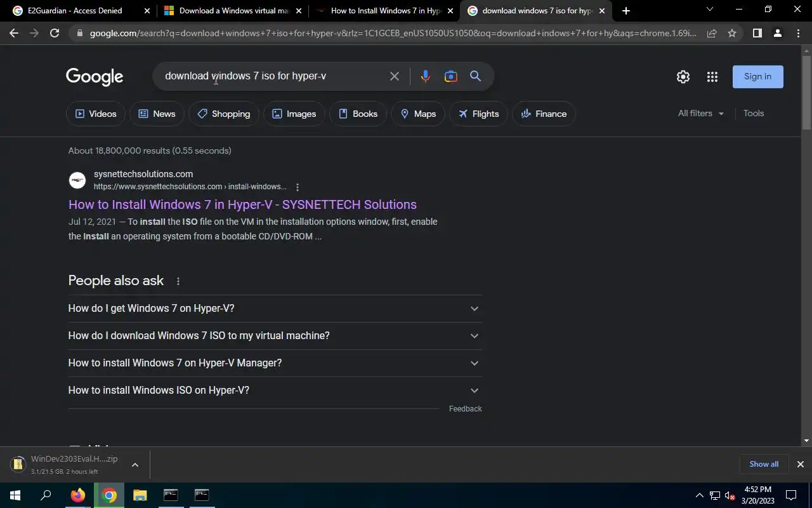Start voice search with the microphone icon
Screen dimensions: 812x508
pyautogui.click(x=425, y=76)
